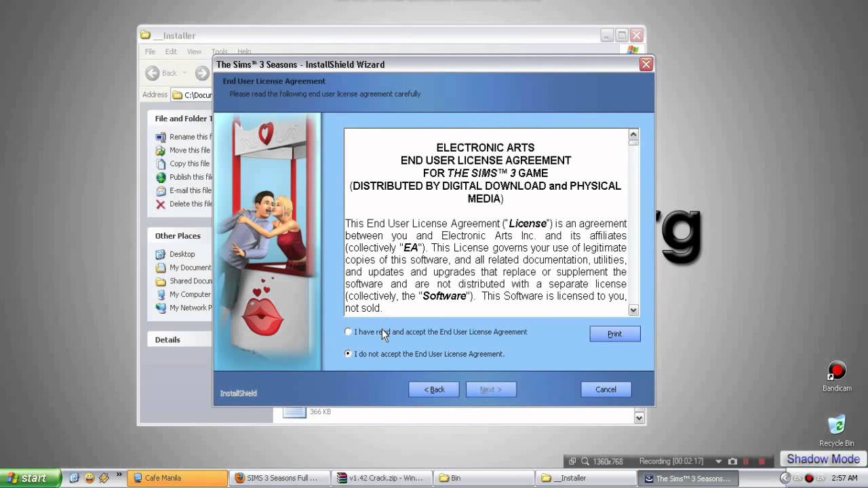Click 'Copy this file' task icon
This screenshot has height=488, width=868.
point(161,164)
